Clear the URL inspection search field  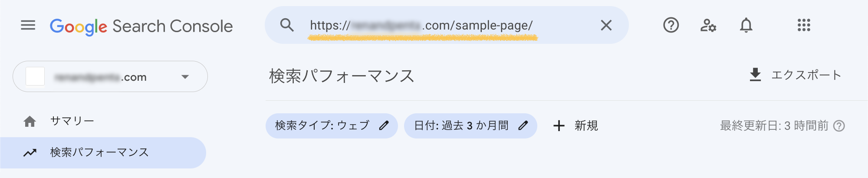(606, 25)
